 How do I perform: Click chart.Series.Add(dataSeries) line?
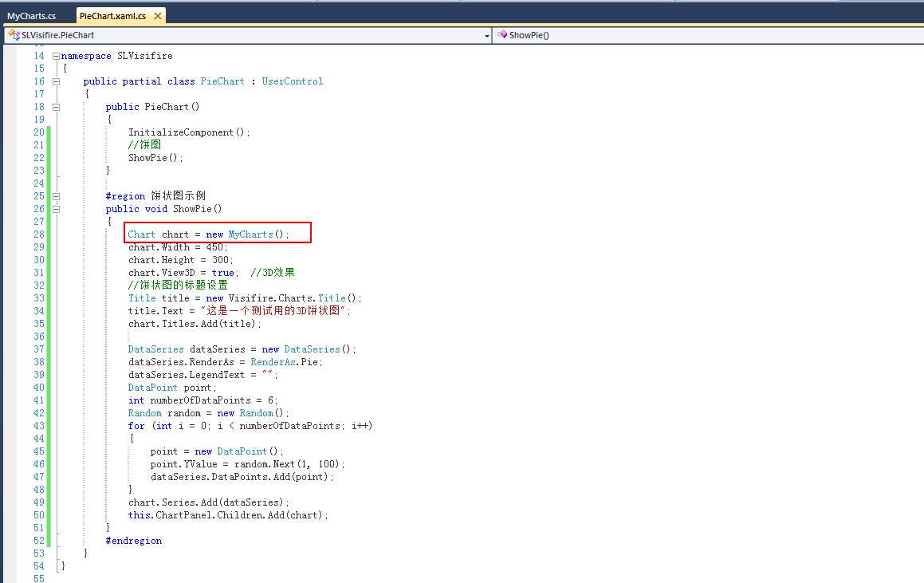209,502
